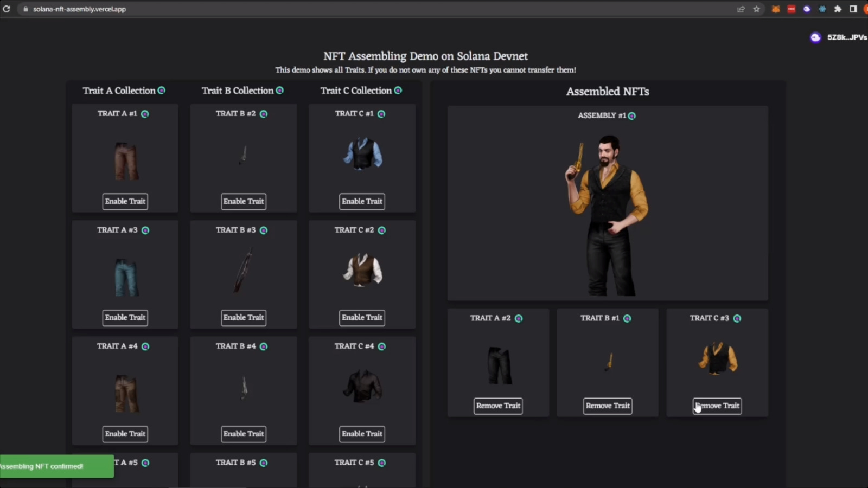
Task: Open the explorer icon next to TRAIT A #2
Action: tap(519, 319)
